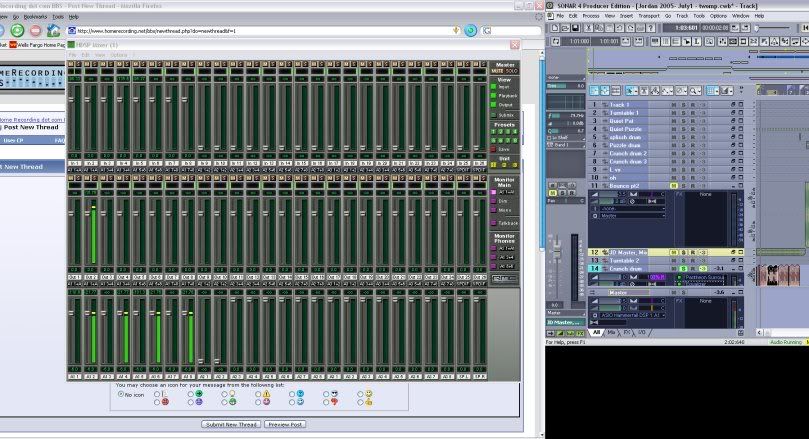The image size is (809, 439).
Task: Click the Save floppy icon in SONAR
Action: point(575,28)
